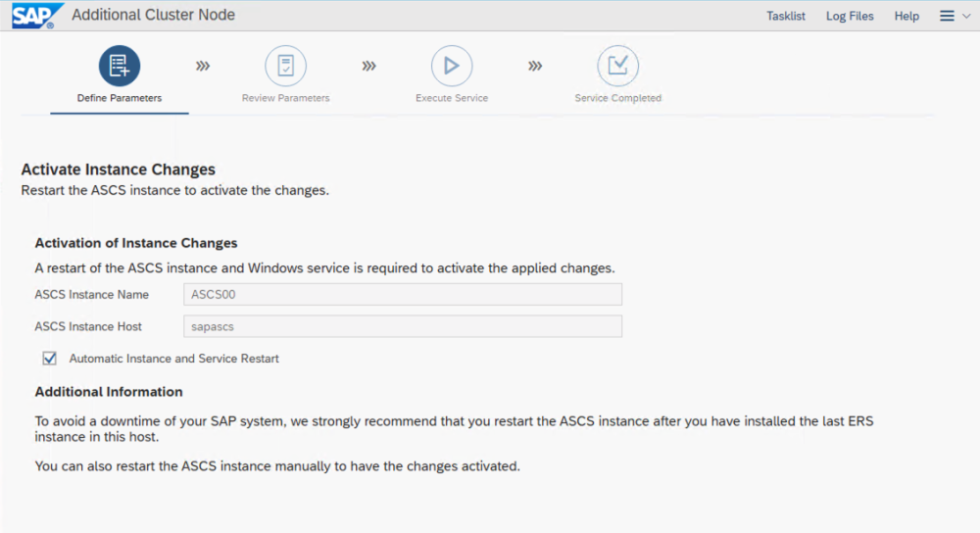Open the Log Files menu
The width and height of the screenshot is (980, 533).
(850, 16)
